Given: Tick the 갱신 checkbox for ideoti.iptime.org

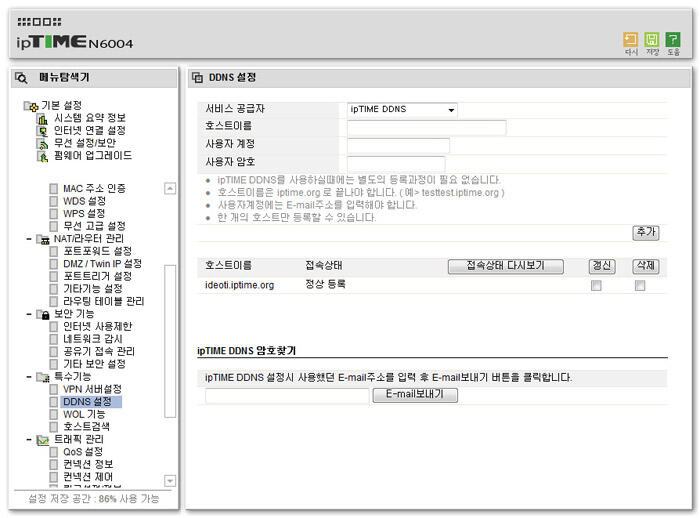Looking at the screenshot, I should point(596,286).
